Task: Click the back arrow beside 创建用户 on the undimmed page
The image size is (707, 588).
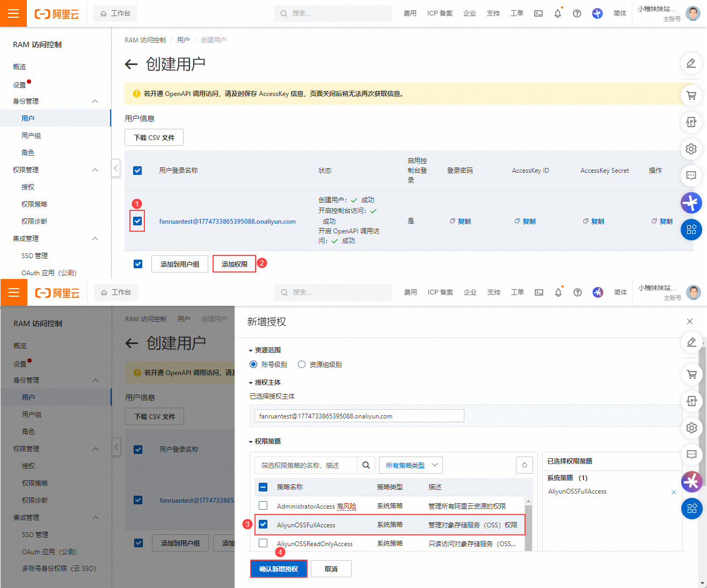Action: pos(131,65)
